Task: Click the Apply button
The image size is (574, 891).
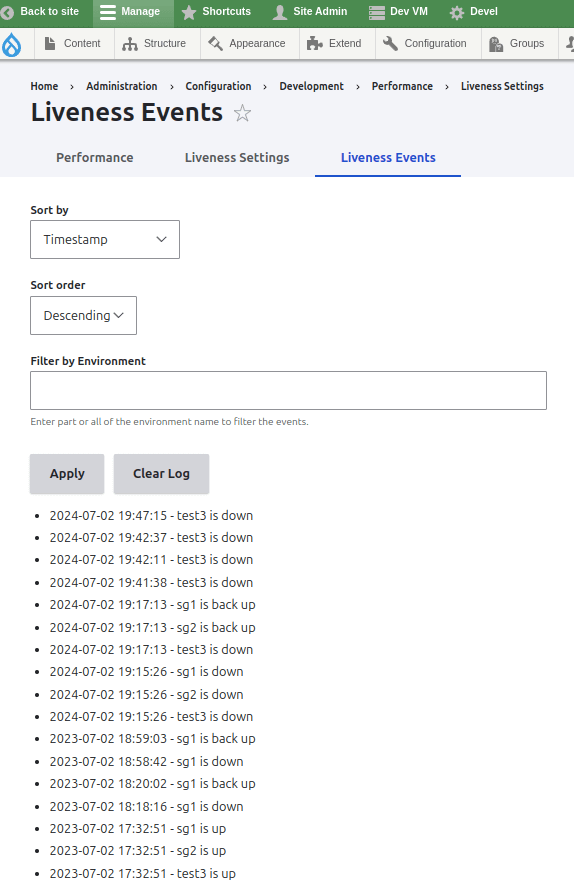Action: click(x=67, y=474)
